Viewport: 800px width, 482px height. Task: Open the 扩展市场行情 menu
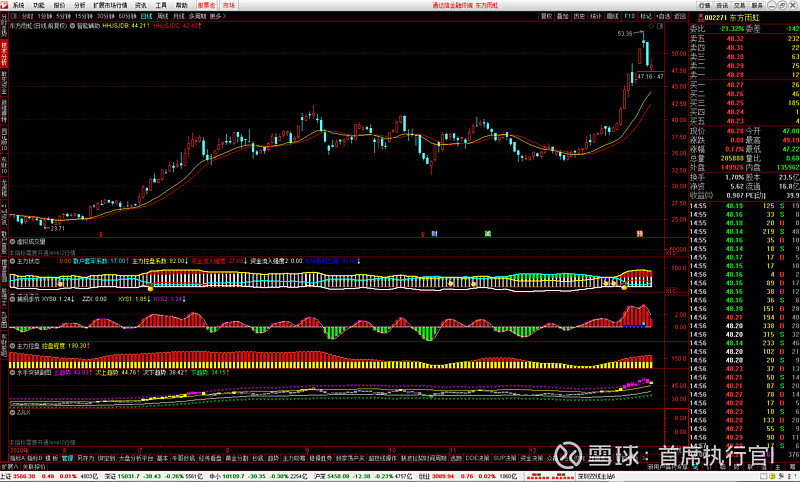[x=110, y=5]
